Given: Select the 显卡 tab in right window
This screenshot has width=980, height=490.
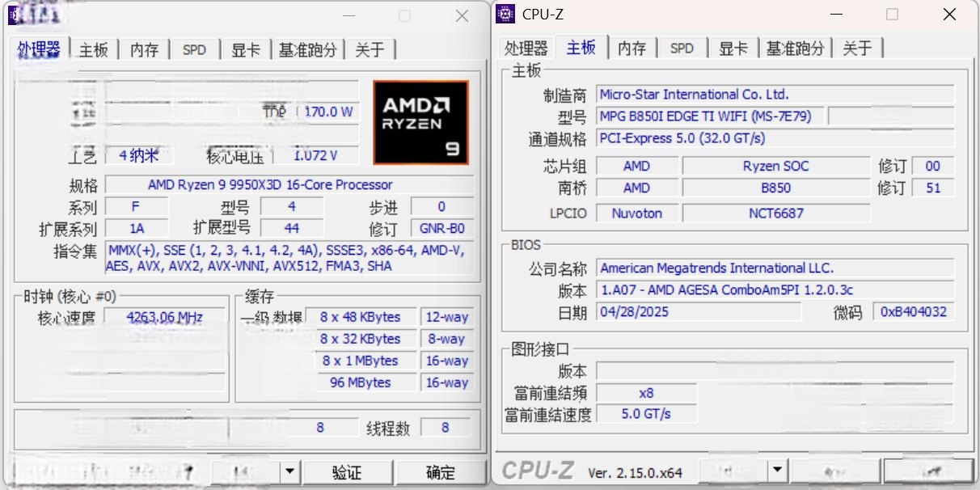Looking at the screenshot, I should click(x=733, y=49).
